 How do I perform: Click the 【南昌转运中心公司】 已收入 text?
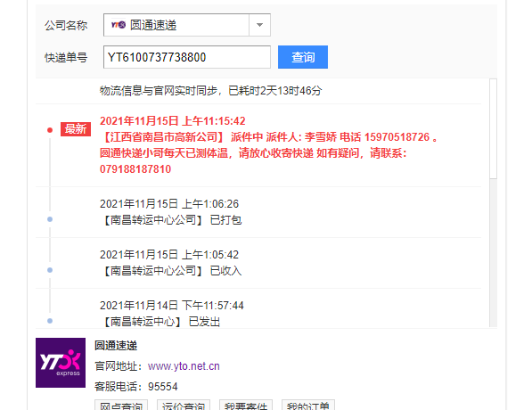[171, 271]
